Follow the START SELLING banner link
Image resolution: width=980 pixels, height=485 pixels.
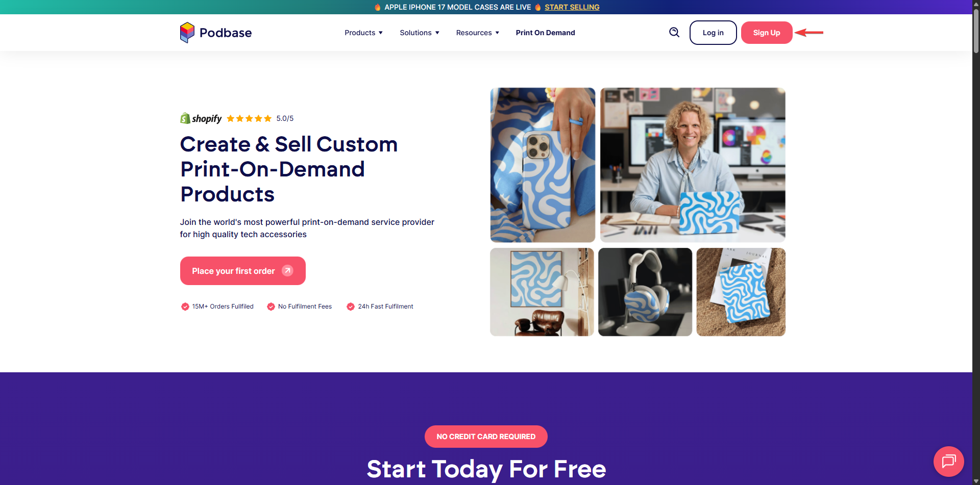click(x=572, y=7)
